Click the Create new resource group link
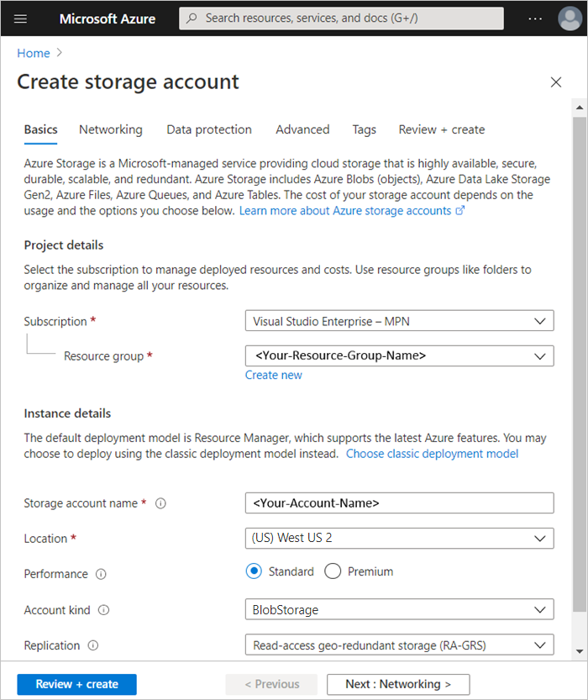 (x=273, y=375)
